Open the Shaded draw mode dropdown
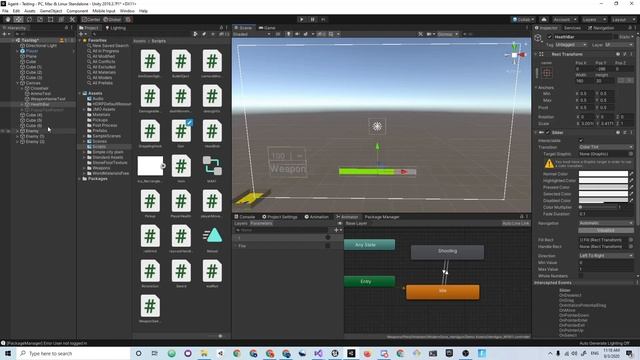 [x=251, y=34]
